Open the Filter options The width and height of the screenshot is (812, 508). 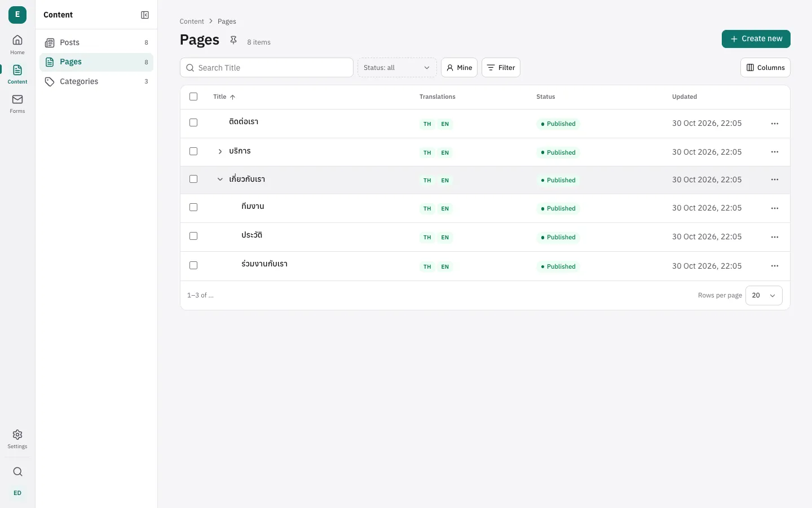pos(501,68)
